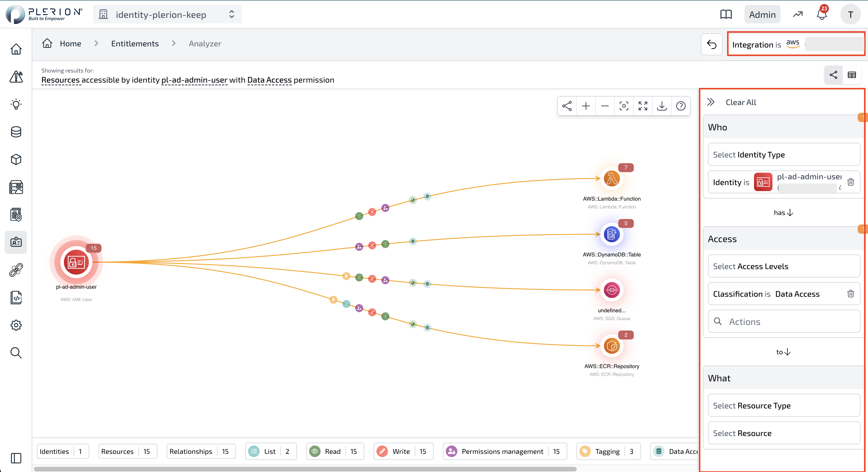The height and width of the screenshot is (472, 868).
Task: Click the Identities count chip
Action: pyautogui.click(x=63, y=452)
